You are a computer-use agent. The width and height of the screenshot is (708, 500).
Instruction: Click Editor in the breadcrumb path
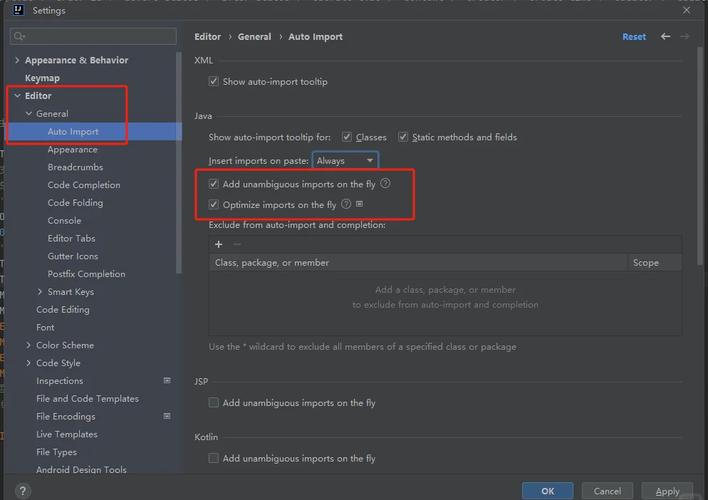207,37
